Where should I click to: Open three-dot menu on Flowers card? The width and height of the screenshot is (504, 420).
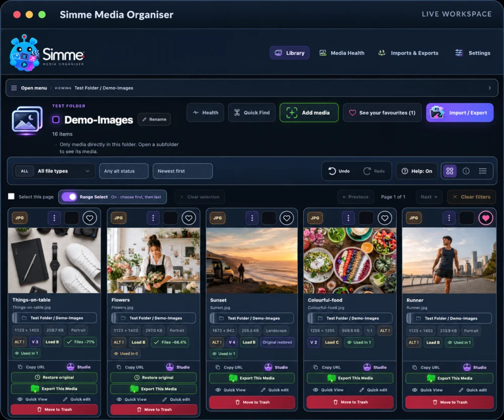click(153, 218)
